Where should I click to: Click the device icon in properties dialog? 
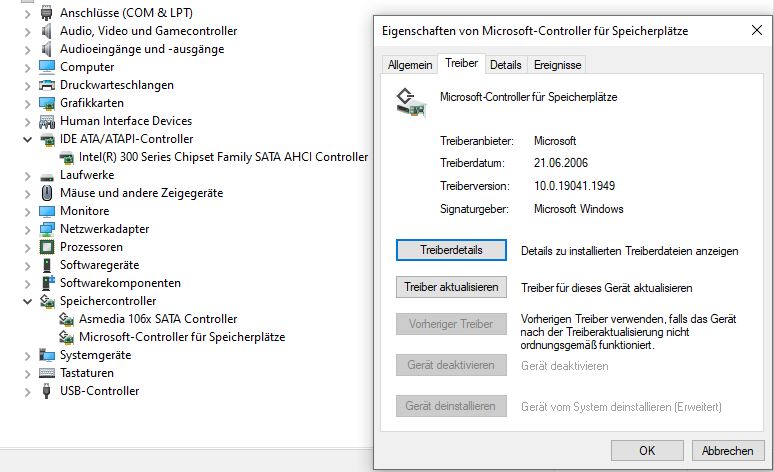pos(411,103)
